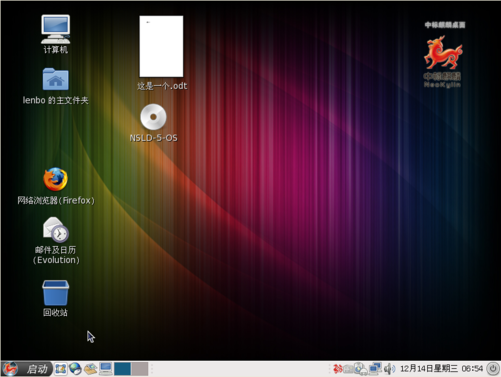Open the 计算机 computer desktop icon
The image size is (501, 377).
[x=55, y=33]
